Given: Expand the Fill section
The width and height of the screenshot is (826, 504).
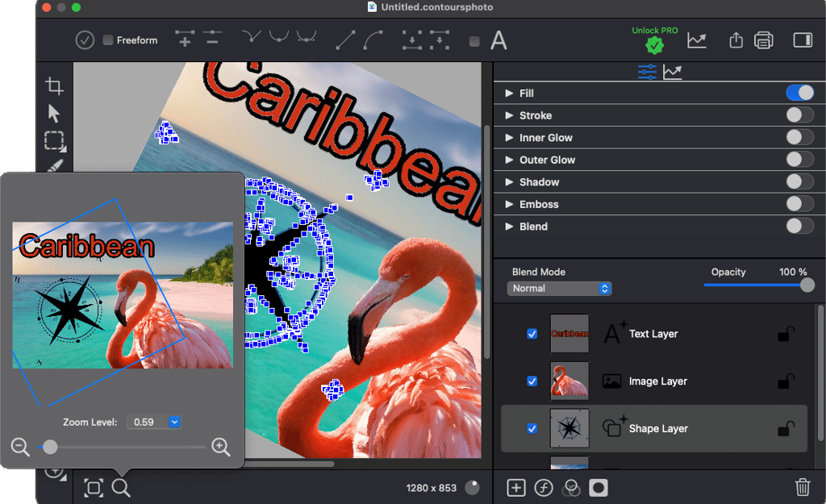Looking at the screenshot, I should (x=509, y=94).
